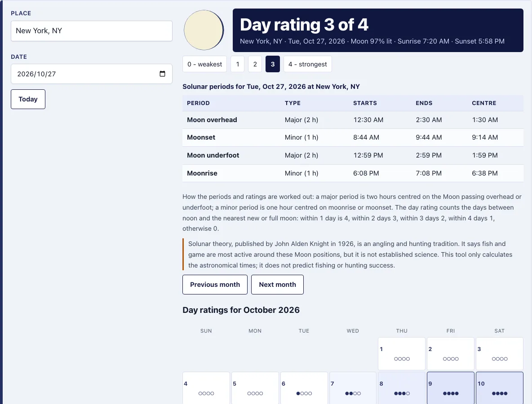Click the '2:59 PM' end time cell
532x404 pixels.
click(x=429, y=156)
